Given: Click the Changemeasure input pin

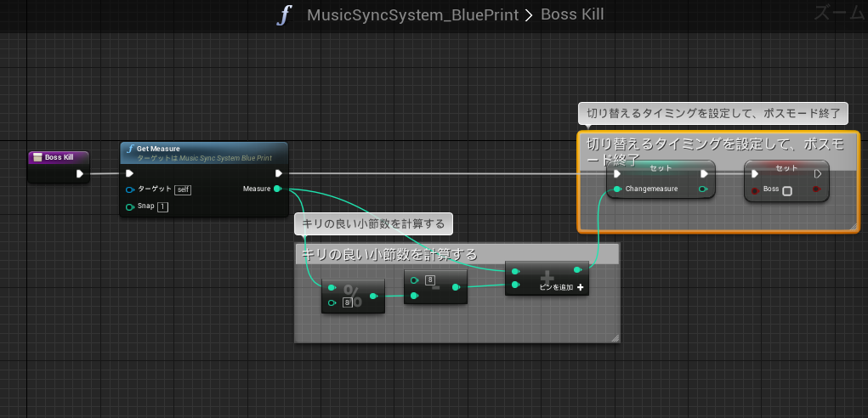Looking at the screenshot, I should 618,189.
